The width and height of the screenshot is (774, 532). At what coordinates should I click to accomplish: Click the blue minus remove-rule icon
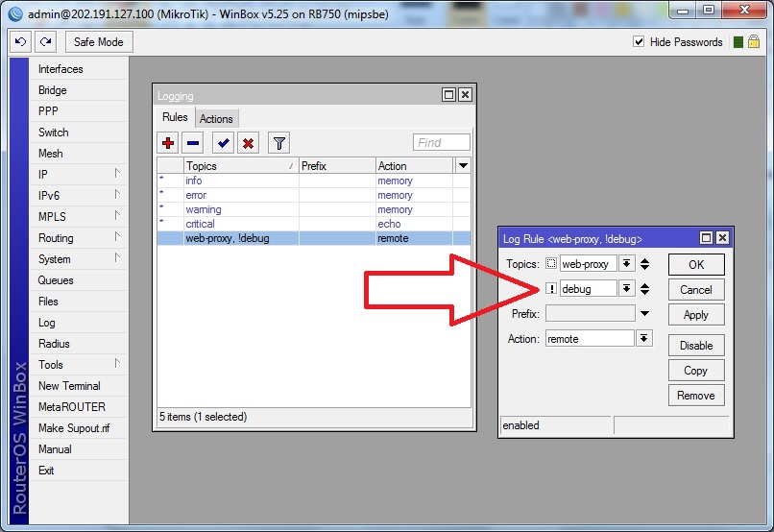click(193, 143)
